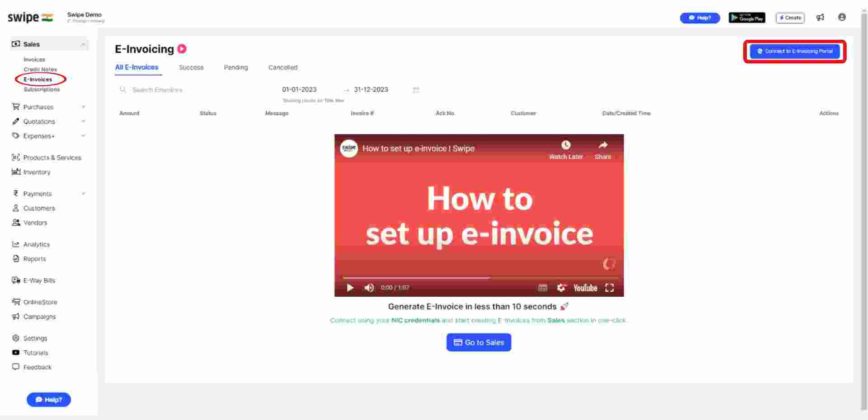Open Subscriptions under Sales
This screenshot has height=420, width=868.
(42, 89)
